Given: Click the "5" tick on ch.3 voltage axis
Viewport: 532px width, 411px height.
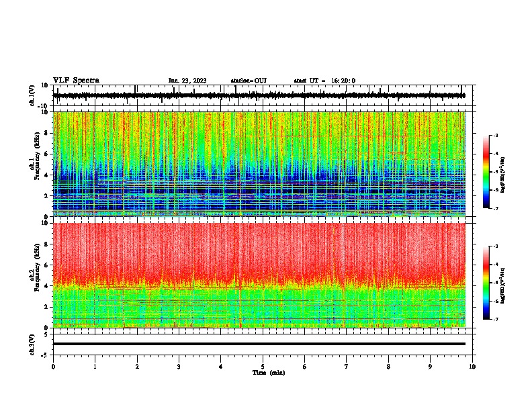Looking at the screenshot, I should coord(46,334).
